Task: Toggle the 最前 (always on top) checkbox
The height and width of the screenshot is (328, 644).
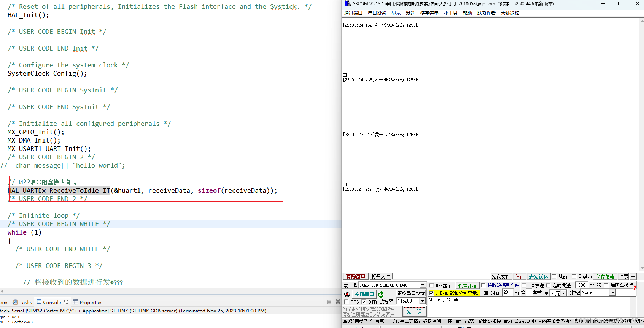Action: click(x=554, y=276)
